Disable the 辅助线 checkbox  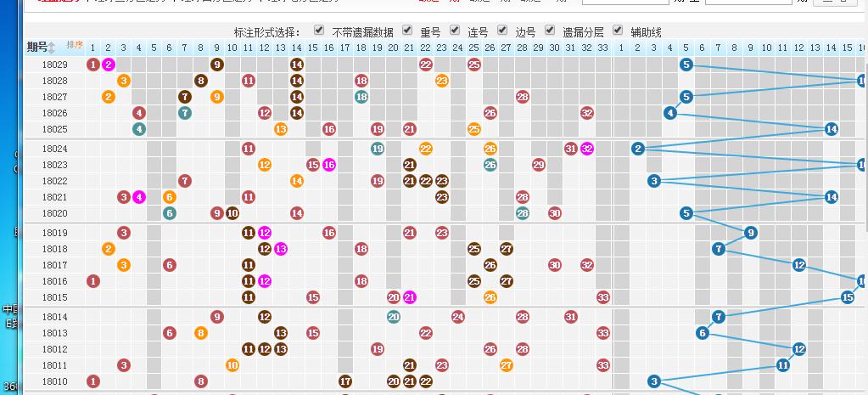pos(618,31)
